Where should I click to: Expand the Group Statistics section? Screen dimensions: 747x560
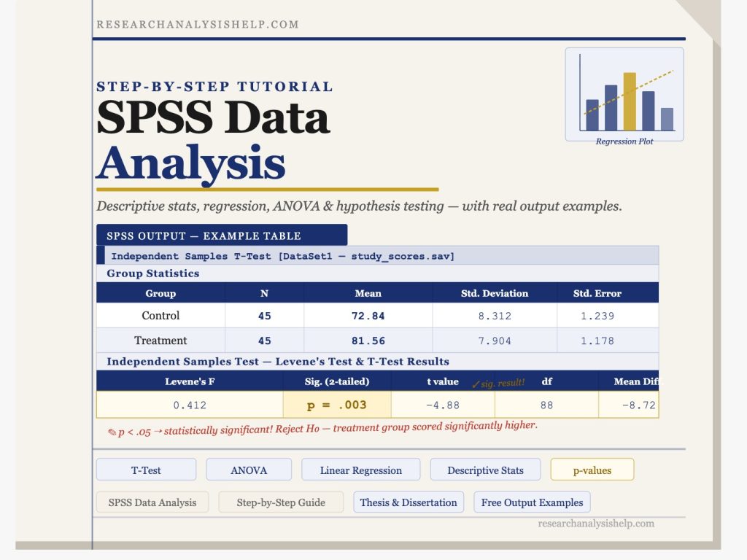153,273
